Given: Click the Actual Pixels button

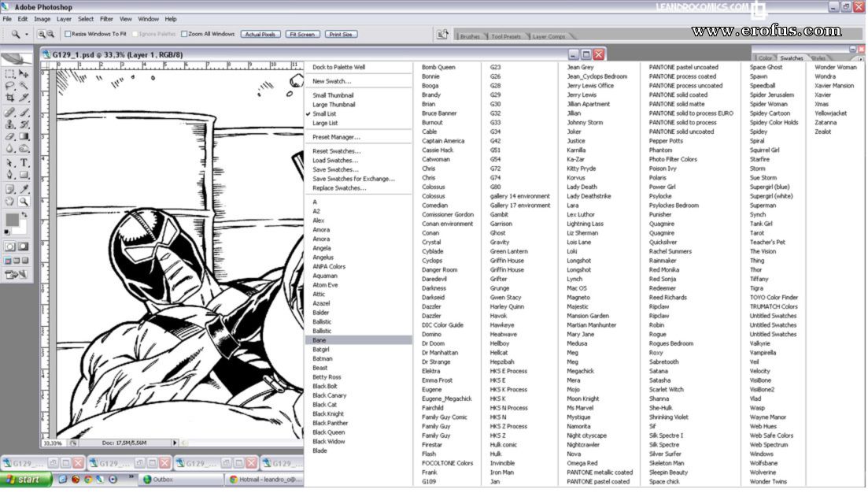Looking at the screenshot, I should 260,35.
